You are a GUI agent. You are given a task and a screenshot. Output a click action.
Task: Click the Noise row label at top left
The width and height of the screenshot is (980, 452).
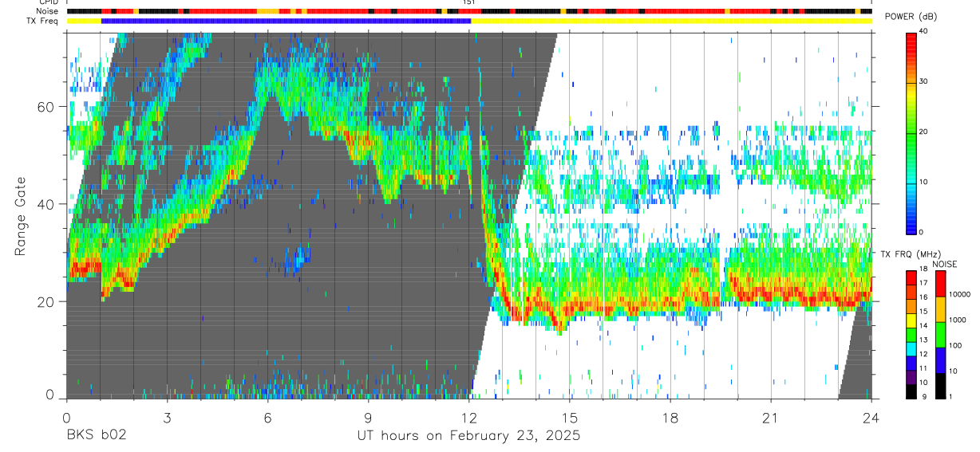49,12
